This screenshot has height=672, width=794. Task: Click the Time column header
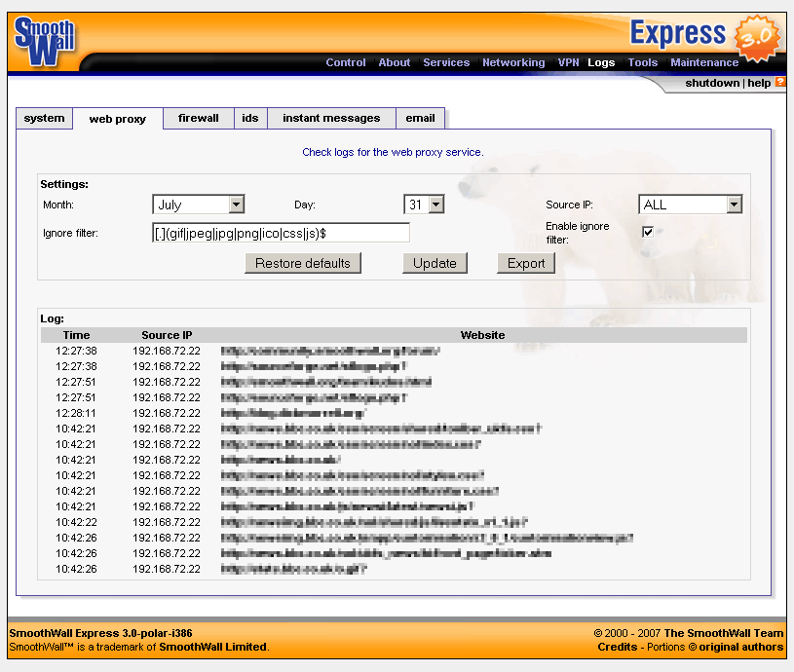76,335
